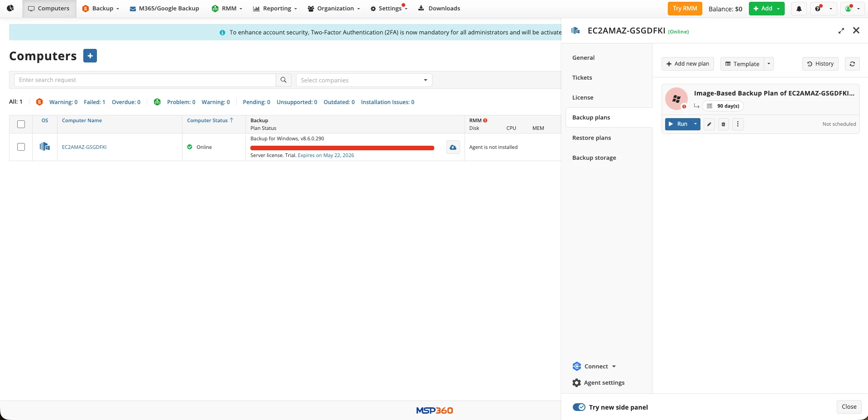Click the Template button
This screenshot has height=420, width=868.
point(742,64)
